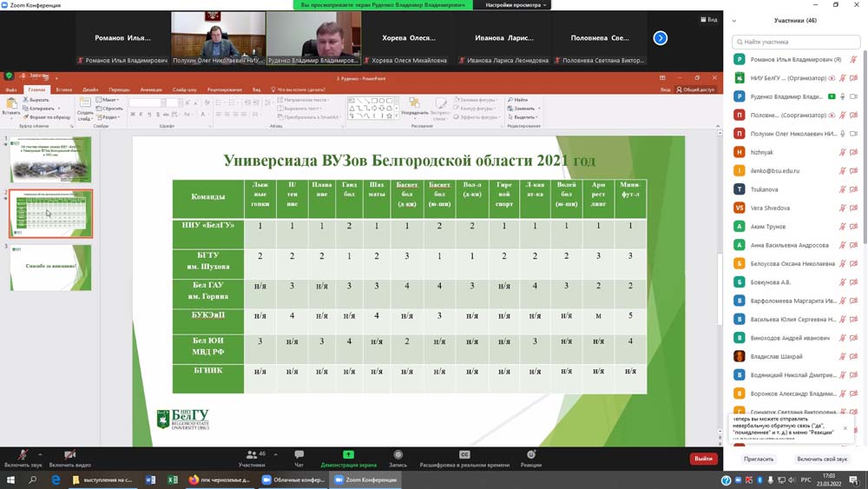The height and width of the screenshot is (489, 868).
Task: Open the Участники participants panel icon
Action: pos(252,455)
